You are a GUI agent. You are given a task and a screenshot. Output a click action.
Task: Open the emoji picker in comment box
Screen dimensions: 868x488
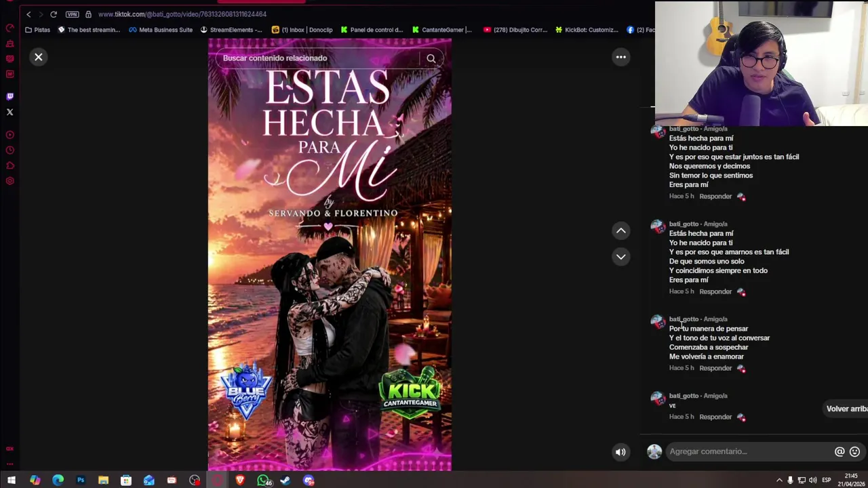coord(854,451)
